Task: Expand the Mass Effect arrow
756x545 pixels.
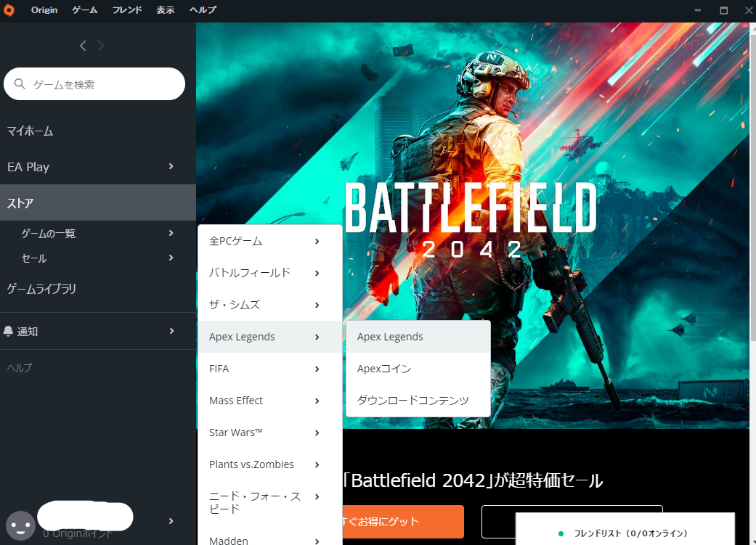Action: click(317, 401)
